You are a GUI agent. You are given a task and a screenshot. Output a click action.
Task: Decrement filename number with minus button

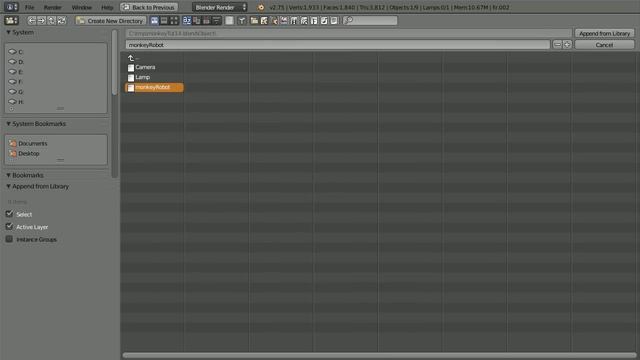click(557, 44)
